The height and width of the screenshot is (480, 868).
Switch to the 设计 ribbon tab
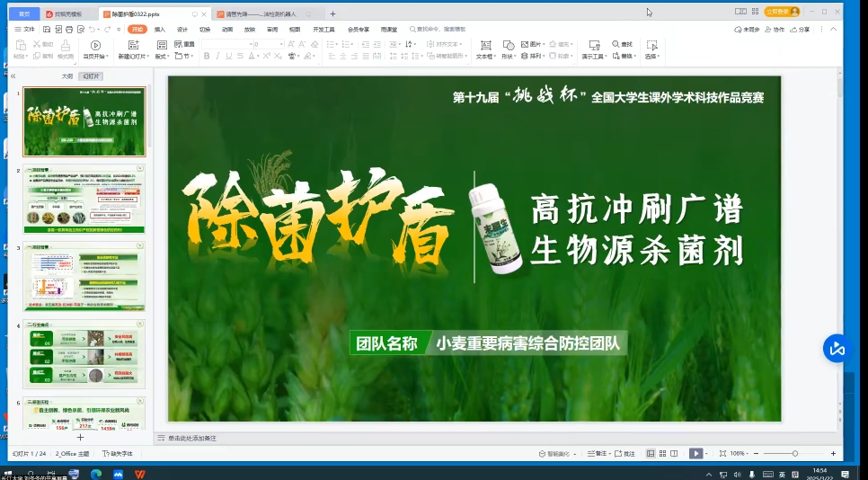click(182, 30)
